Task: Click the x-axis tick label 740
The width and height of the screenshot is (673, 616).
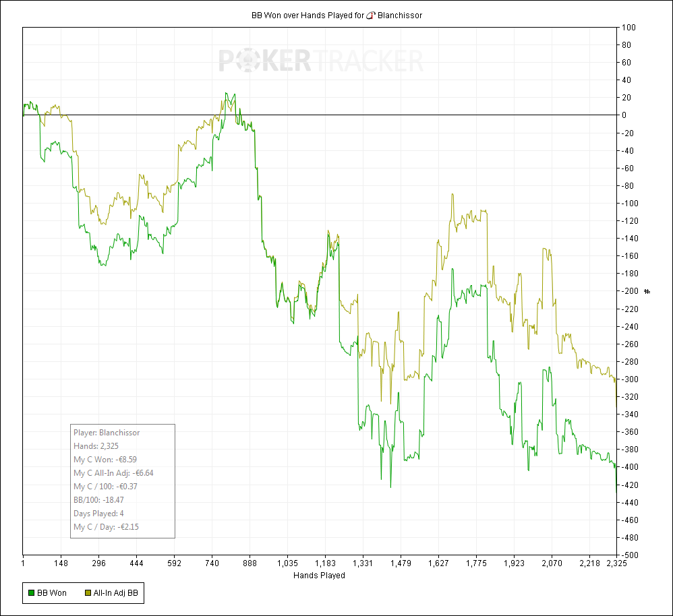Action: [212, 563]
